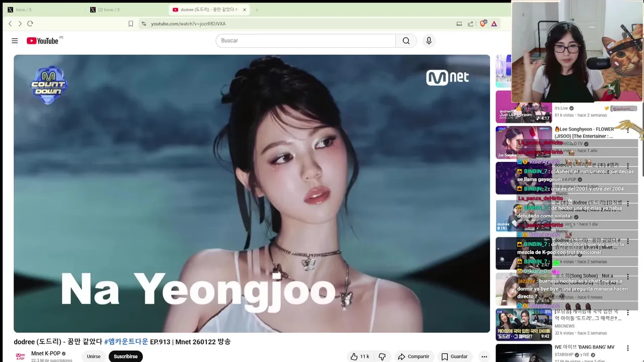Open options menu for Song Sohee video

[x=627, y=277]
